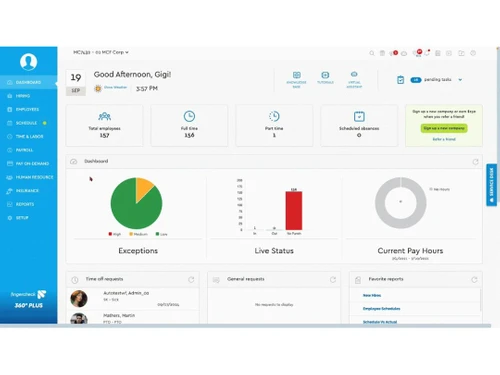Open Employees in the sidebar menu
The image size is (500, 375).
point(28,109)
